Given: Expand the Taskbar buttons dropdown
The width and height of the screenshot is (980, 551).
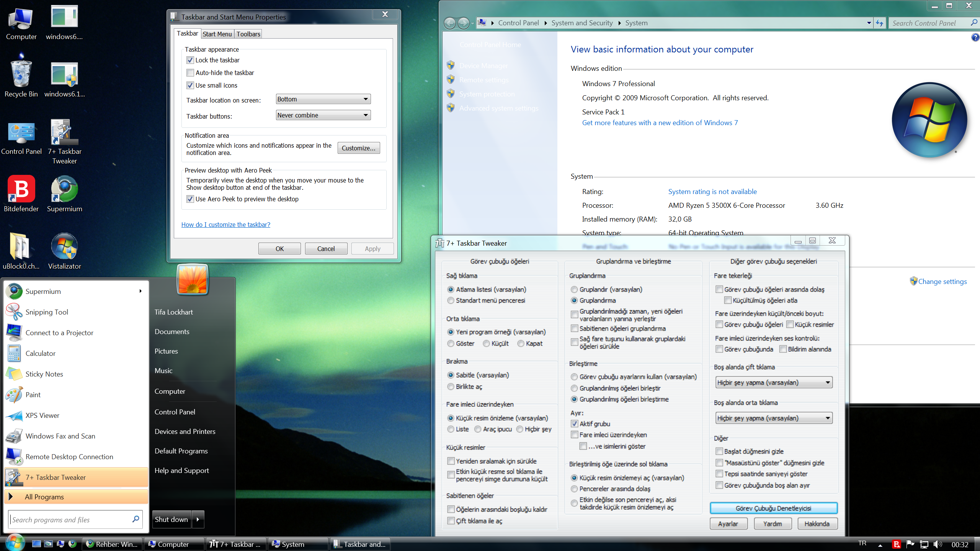Looking at the screenshot, I should point(323,115).
